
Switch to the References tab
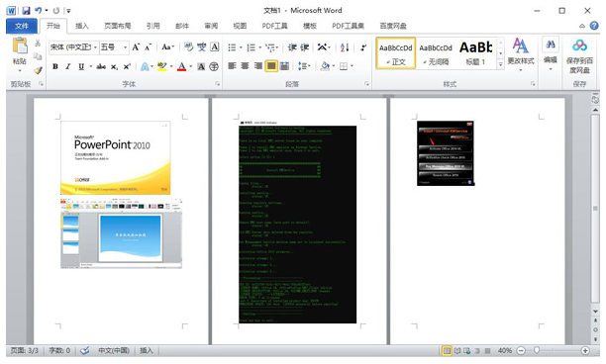click(x=153, y=26)
